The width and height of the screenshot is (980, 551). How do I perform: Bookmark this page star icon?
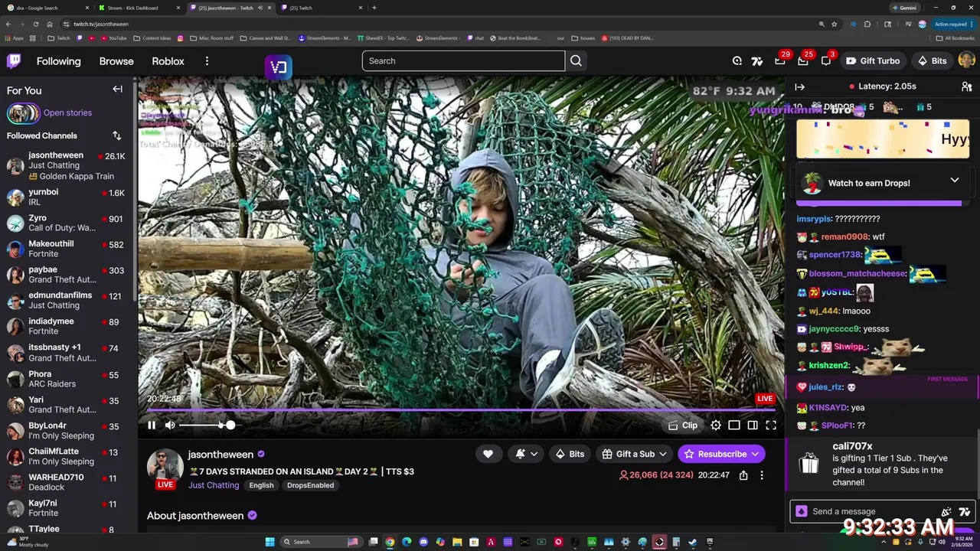[835, 24]
